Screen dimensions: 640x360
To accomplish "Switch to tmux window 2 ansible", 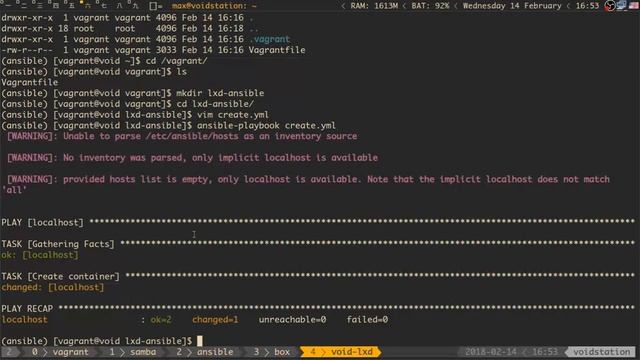I will click(204, 352).
